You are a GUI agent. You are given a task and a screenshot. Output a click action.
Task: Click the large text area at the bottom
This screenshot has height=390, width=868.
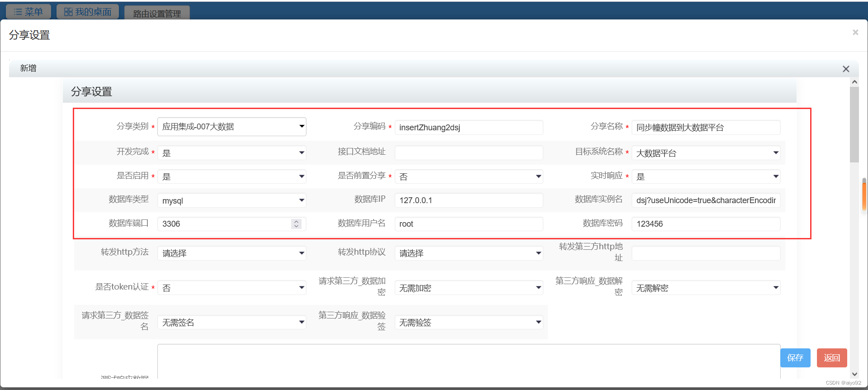(469, 361)
